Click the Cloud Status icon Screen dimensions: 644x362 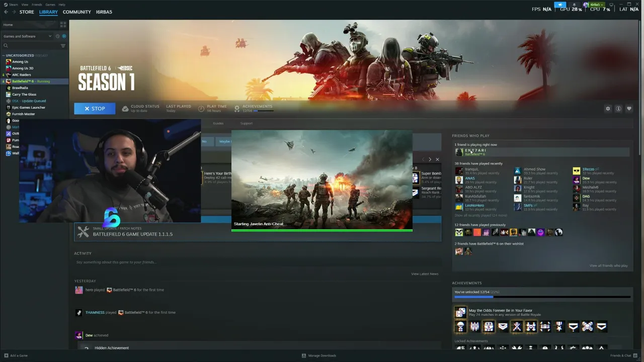[x=125, y=109]
